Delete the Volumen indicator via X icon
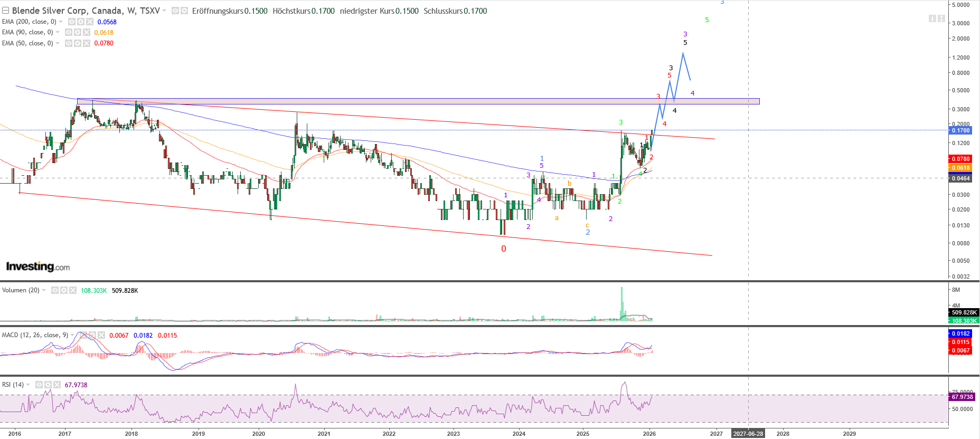Screen dimensions: 980x439 click(x=73, y=290)
